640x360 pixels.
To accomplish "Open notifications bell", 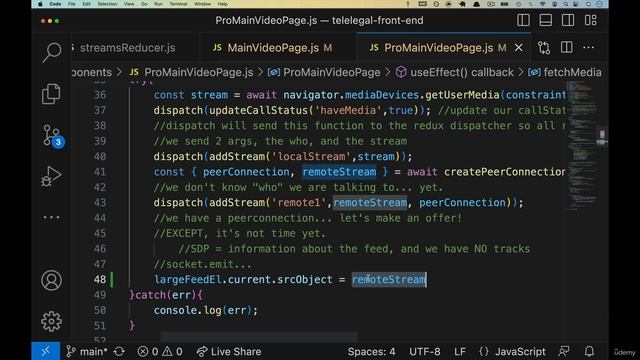I will [589, 351].
